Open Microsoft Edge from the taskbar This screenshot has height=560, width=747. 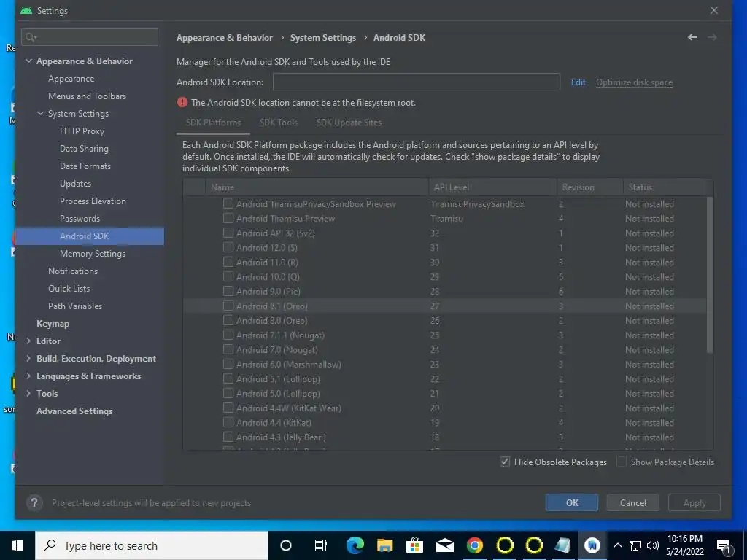pos(355,545)
